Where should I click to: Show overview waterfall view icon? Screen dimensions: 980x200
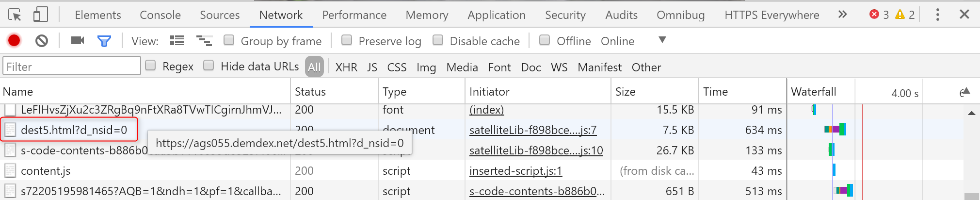pyautogui.click(x=204, y=41)
